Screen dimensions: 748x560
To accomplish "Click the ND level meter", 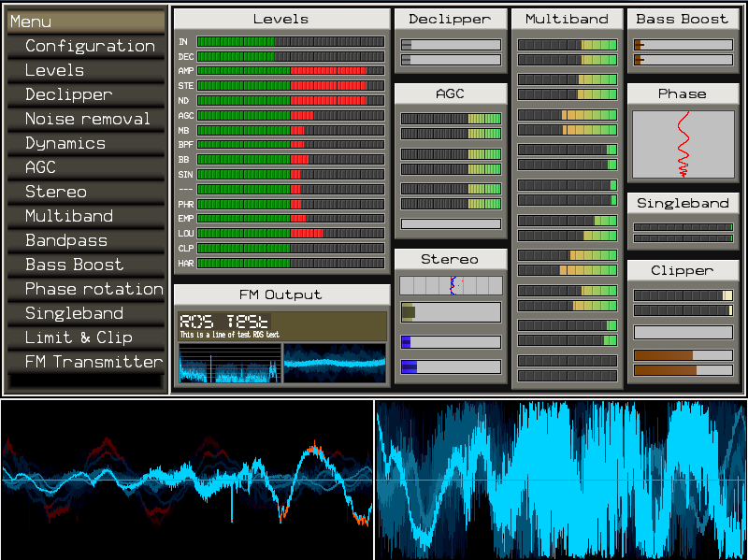I will [291, 101].
